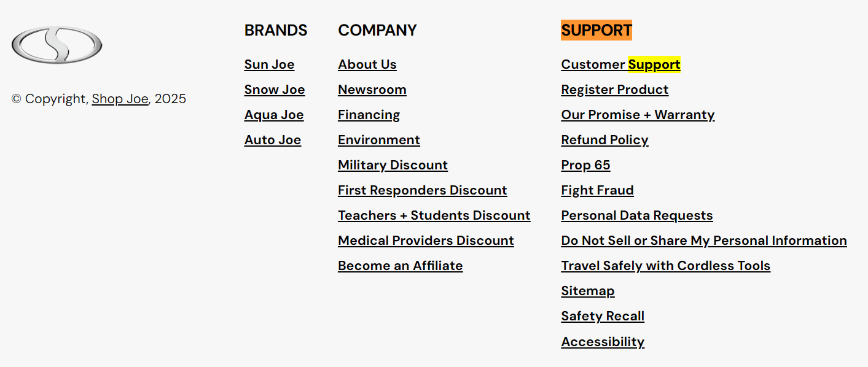Image resolution: width=868 pixels, height=367 pixels.
Task: Click Become an Affiliate
Action: [400, 265]
